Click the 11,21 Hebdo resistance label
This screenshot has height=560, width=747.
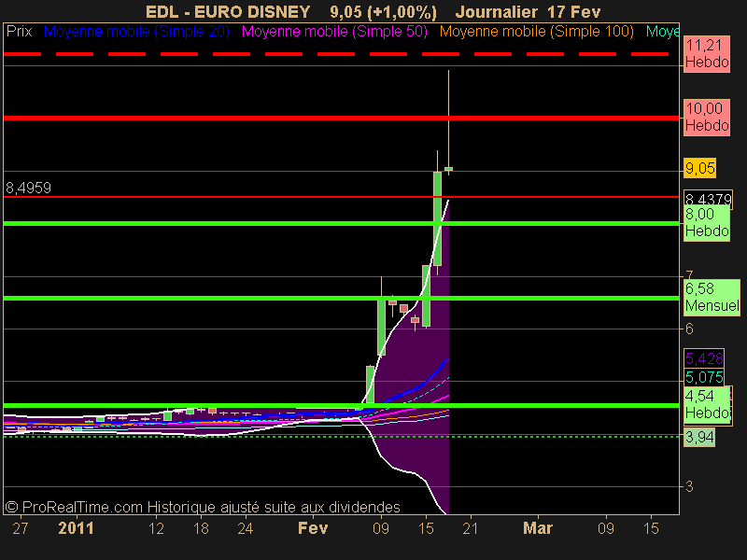[707, 54]
